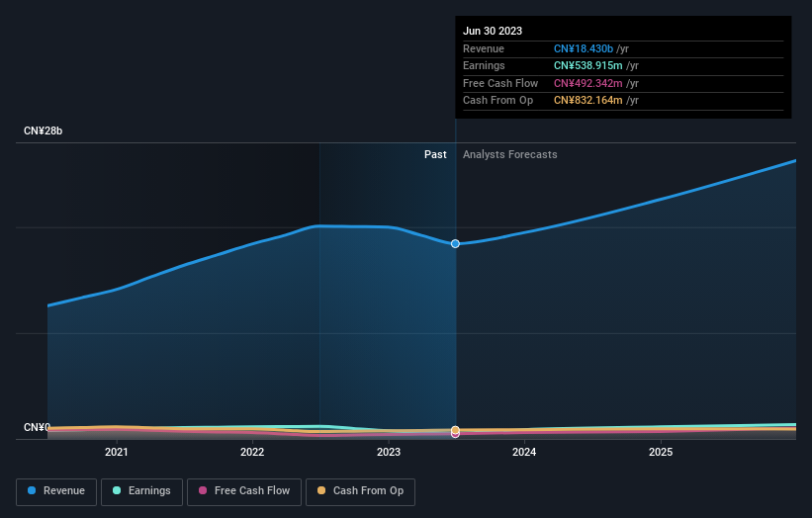Toggle the Revenue legend series
Screen dimensions: 812x518
click(x=56, y=491)
